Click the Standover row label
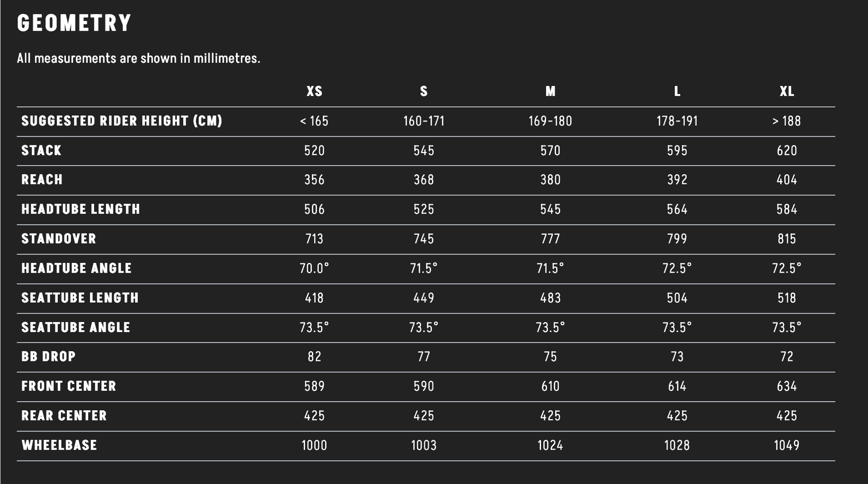 59,238
